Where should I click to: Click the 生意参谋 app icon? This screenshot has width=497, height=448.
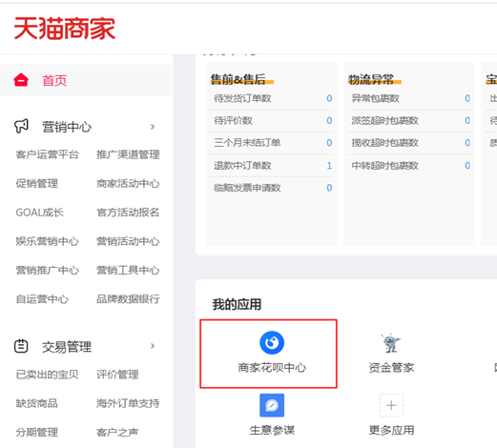(x=272, y=405)
